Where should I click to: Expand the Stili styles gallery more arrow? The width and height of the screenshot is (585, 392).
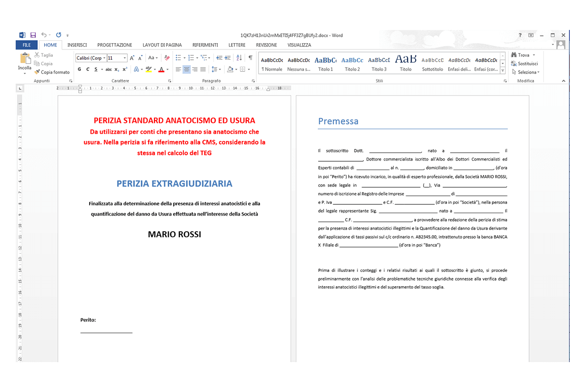(503, 71)
